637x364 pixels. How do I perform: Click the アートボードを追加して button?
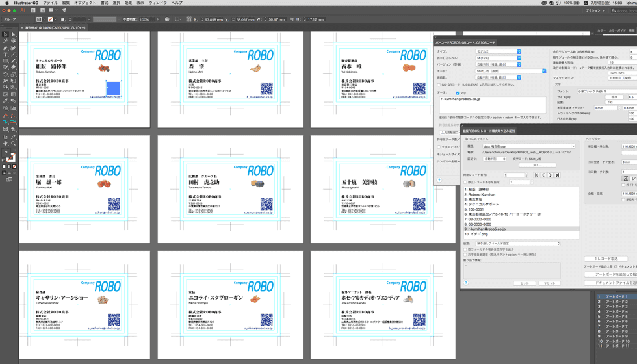pos(610,274)
